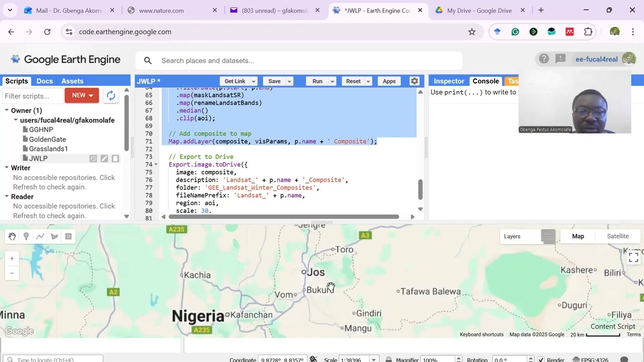
Task: Click the Google Earth Engine logo
Action: (66, 59)
